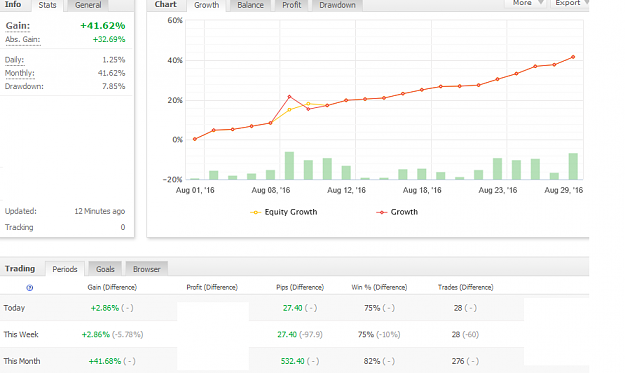
Task: Click the last growth point near Aug 29
Action: tap(573, 57)
